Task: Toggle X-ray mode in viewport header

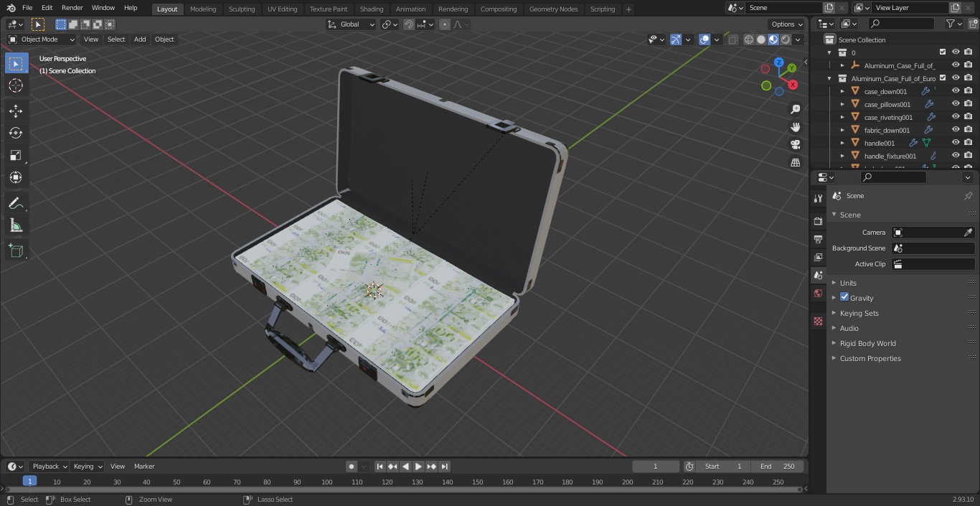Action: [x=732, y=39]
